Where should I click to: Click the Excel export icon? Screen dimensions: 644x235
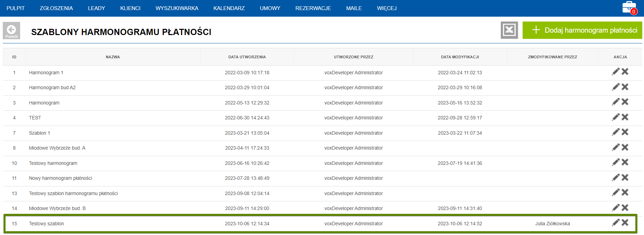click(509, 30)
